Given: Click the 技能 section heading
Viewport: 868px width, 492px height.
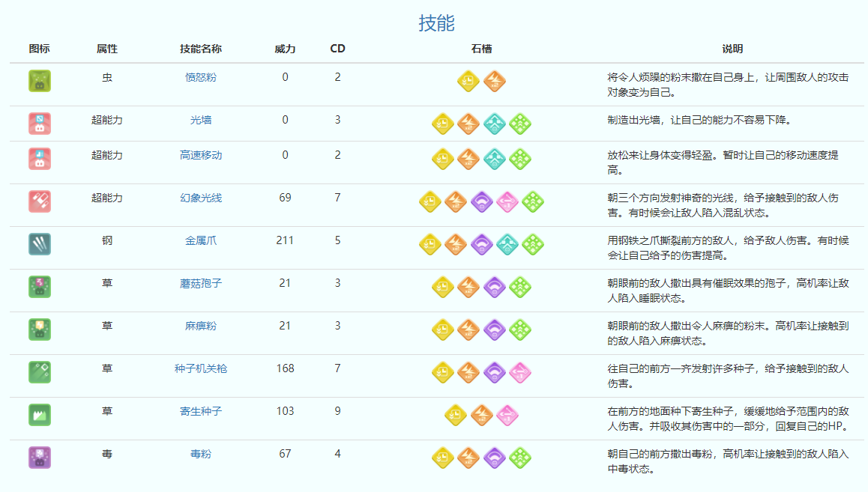Looking at the screenshot, I should (x=436, y=23).
